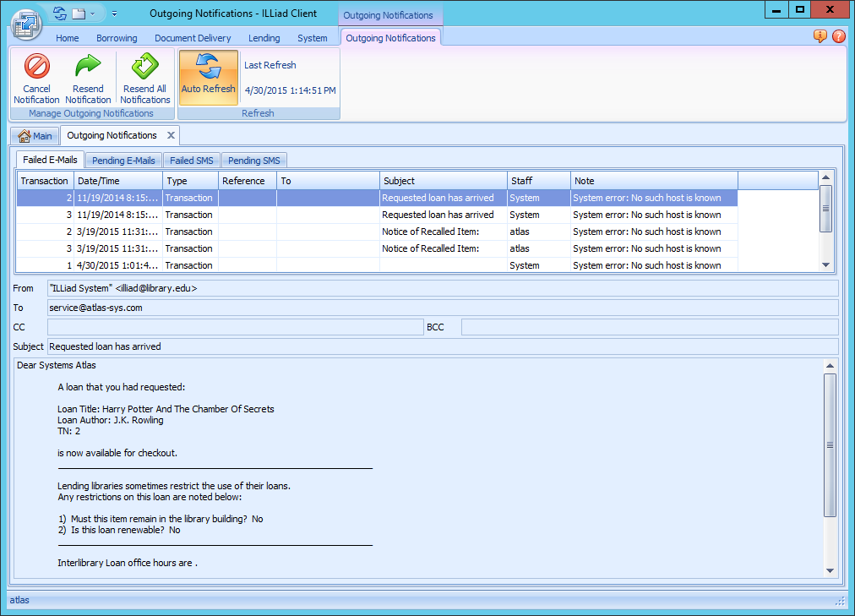The height and width of the screenshot is (616, 855).
Task: Click inside the CC input field
Action: click(237, 327)
